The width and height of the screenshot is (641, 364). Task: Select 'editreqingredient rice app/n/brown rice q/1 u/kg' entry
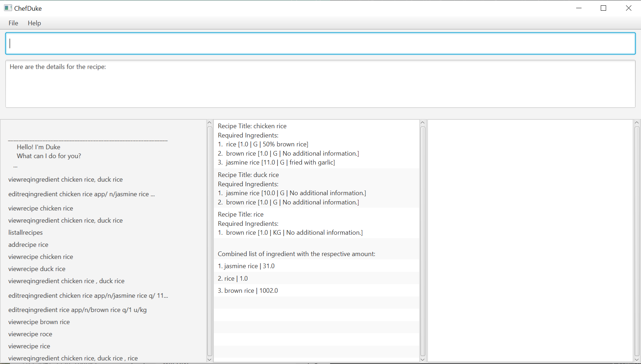(x=78, y=310)
